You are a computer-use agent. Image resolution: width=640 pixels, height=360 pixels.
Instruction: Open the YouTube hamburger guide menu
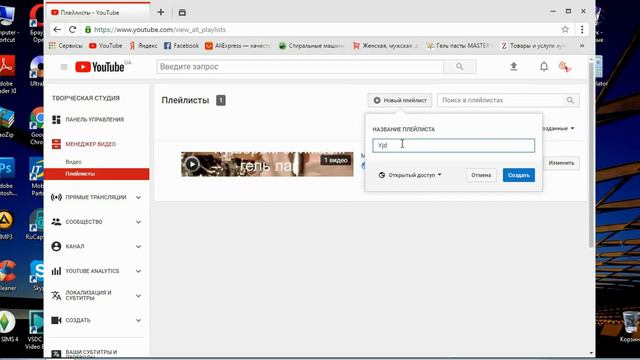(x=64, y=67)
